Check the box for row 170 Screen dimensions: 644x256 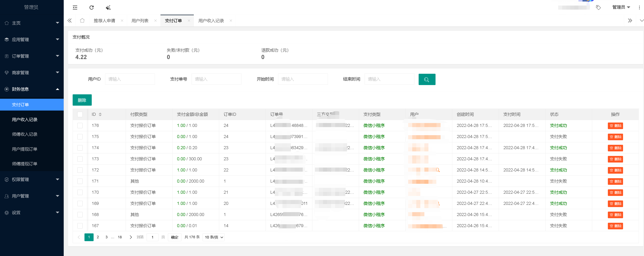coord(80,192)
